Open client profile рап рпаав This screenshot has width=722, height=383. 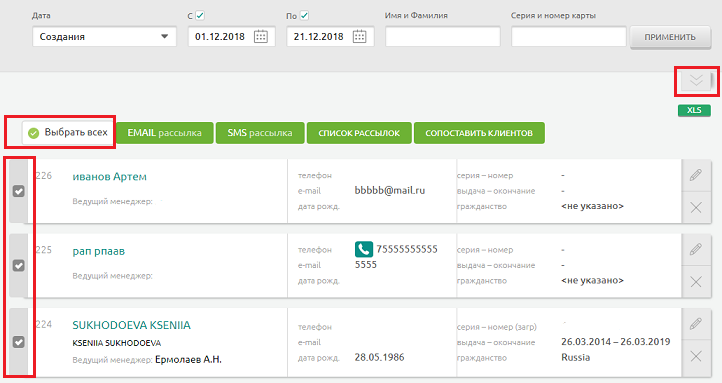pos(99,251)
